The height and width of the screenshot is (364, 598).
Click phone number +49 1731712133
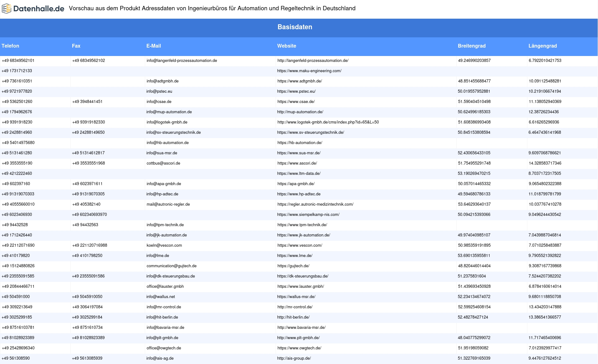(17, 71)
